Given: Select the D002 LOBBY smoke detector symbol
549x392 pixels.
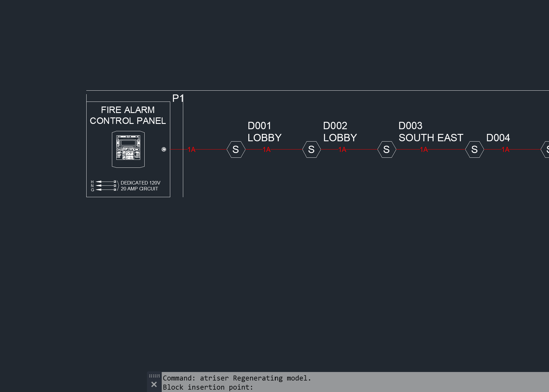Looking at the screenshot, I should (312, 150).
